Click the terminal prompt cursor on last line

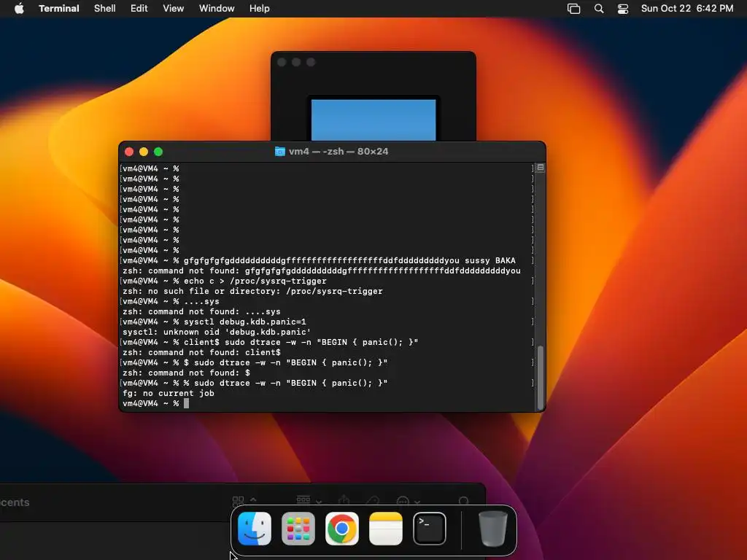(186, 403)
